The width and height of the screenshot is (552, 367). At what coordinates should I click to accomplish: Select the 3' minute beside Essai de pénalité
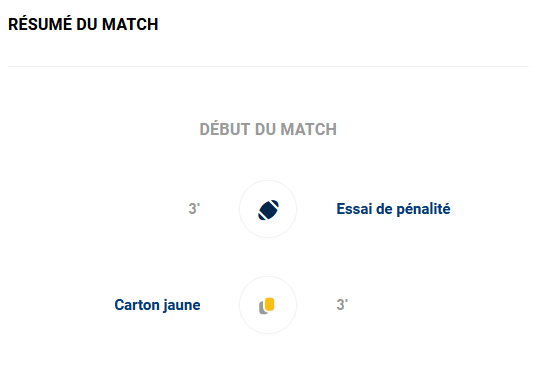click(x=194, y=209)
